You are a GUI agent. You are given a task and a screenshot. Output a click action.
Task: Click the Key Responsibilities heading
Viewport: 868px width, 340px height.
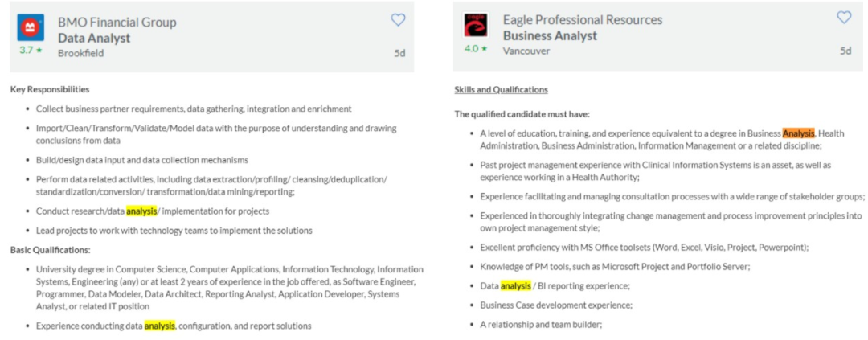tap(50, 89)
